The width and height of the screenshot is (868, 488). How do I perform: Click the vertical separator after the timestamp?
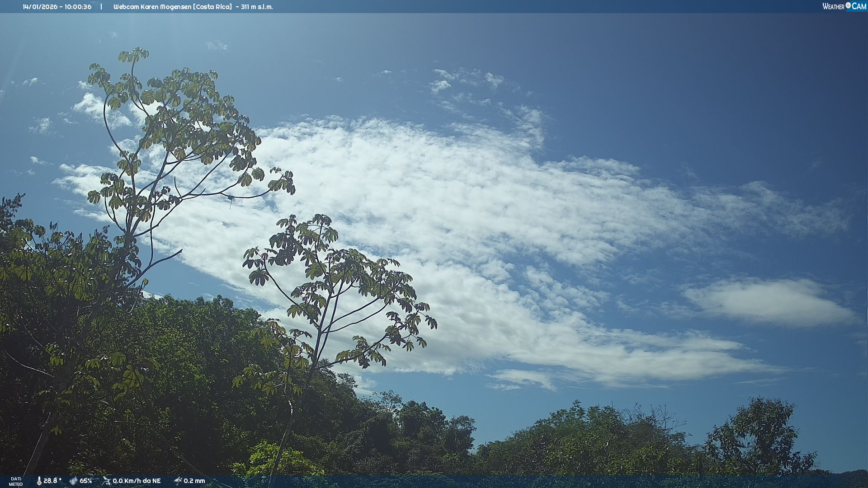(x=101, y=7)
